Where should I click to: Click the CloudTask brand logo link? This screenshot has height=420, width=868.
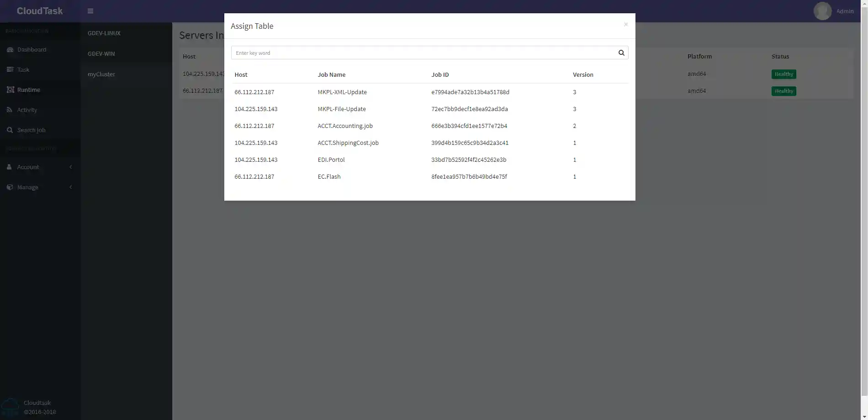pyautogui.click(x=40, y=11)
